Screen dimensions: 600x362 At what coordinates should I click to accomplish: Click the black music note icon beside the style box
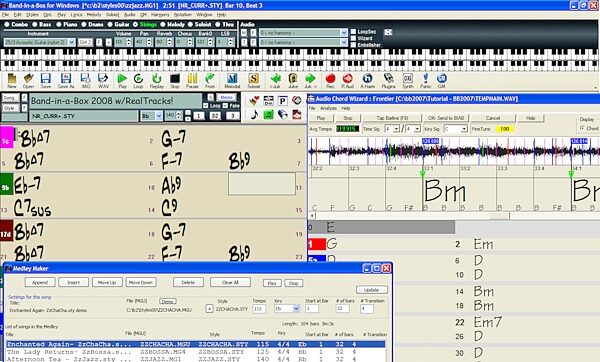254,114
